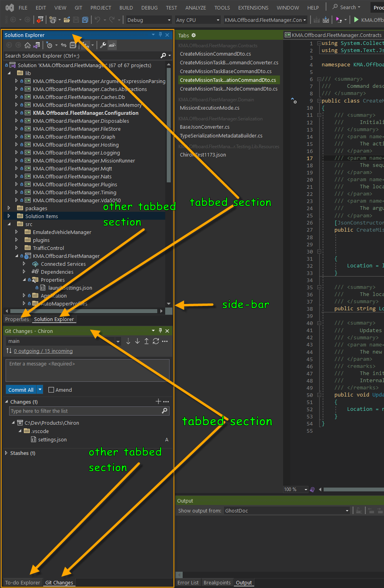Viewport: 384px width, 588px height.
Task: Open the Debug configuration dropdown
Action: click(148, 19)
